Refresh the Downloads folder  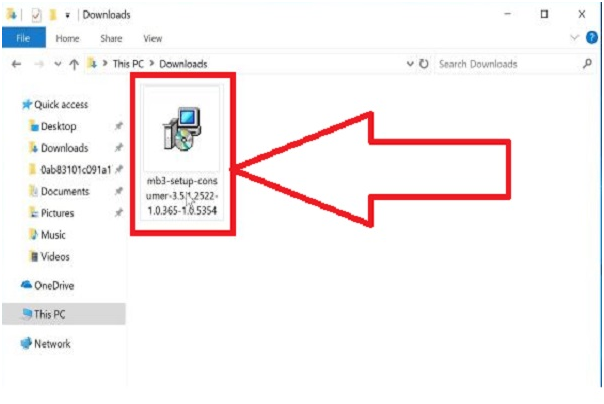[x=423, y=64]
